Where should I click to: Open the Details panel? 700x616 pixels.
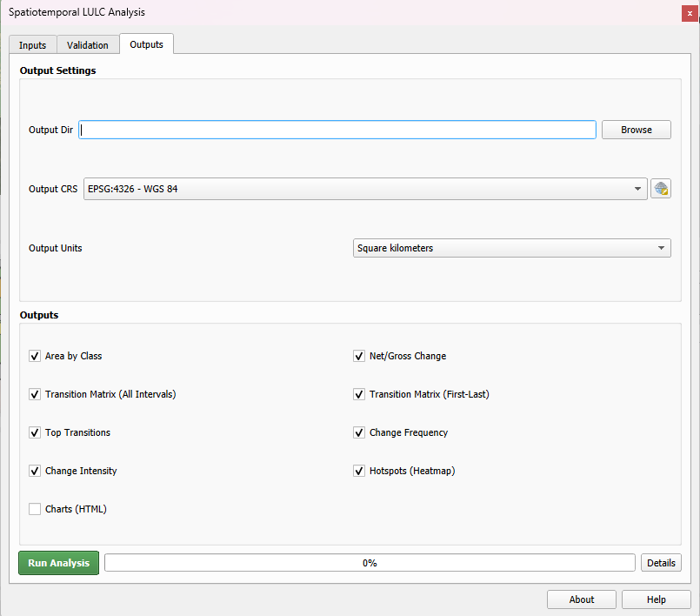(x=661, y=562)
